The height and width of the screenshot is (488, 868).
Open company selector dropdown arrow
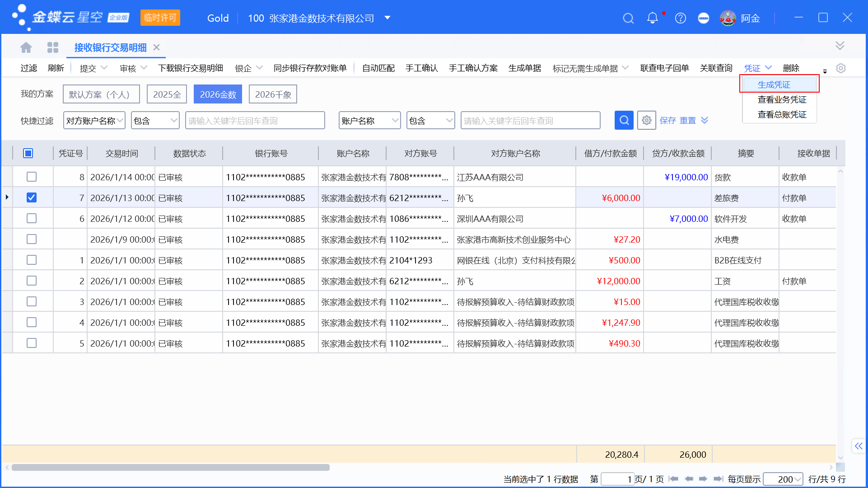click(x=387, y=18)
